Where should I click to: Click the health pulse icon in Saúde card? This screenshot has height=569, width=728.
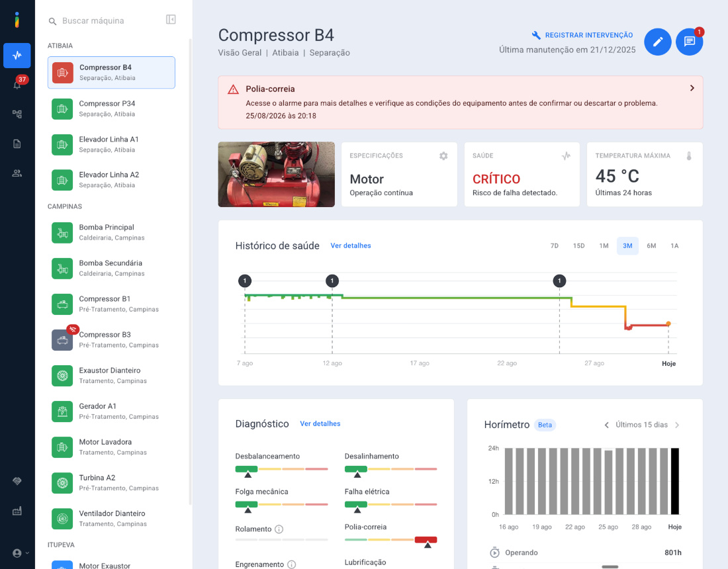pos(566,156)
